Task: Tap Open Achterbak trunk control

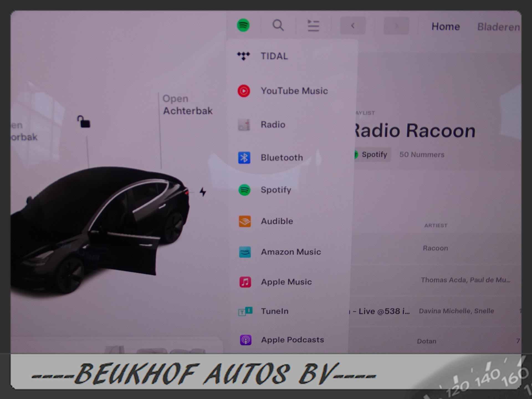Action: pyautogui.click(x=188, y=105)
